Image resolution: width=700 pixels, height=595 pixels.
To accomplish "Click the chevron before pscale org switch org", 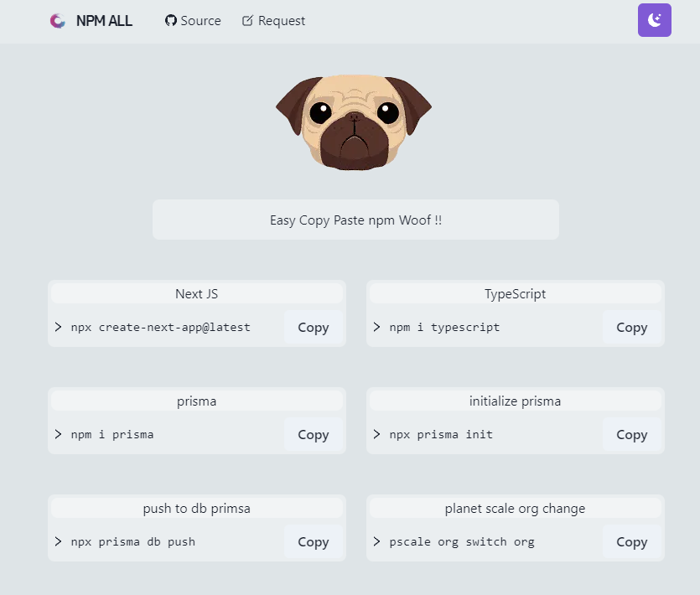I will [376, 541].
